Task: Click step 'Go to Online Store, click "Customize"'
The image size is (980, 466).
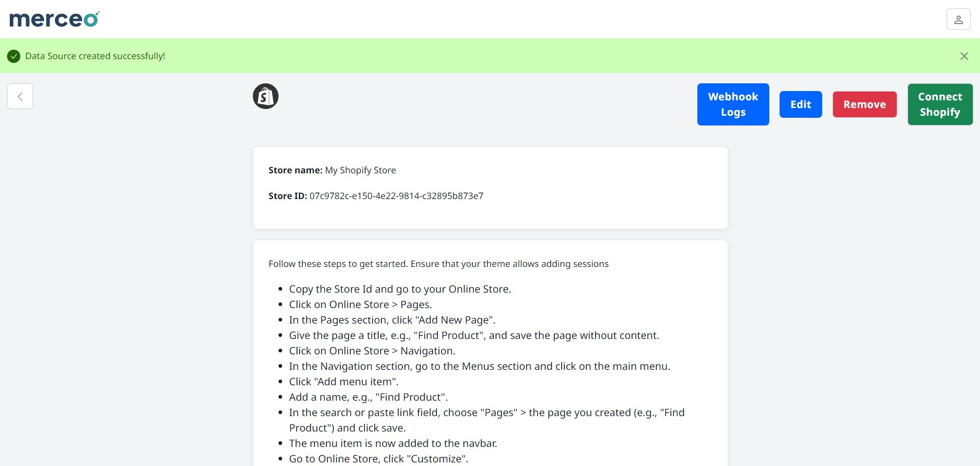Action: pos(379,459)
